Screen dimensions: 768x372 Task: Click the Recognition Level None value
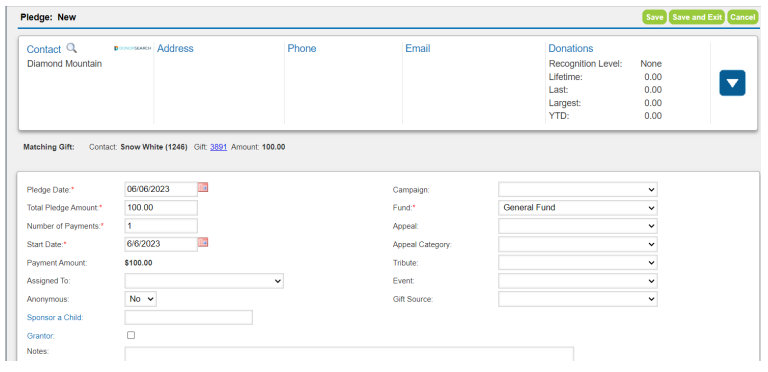[651, 64]
